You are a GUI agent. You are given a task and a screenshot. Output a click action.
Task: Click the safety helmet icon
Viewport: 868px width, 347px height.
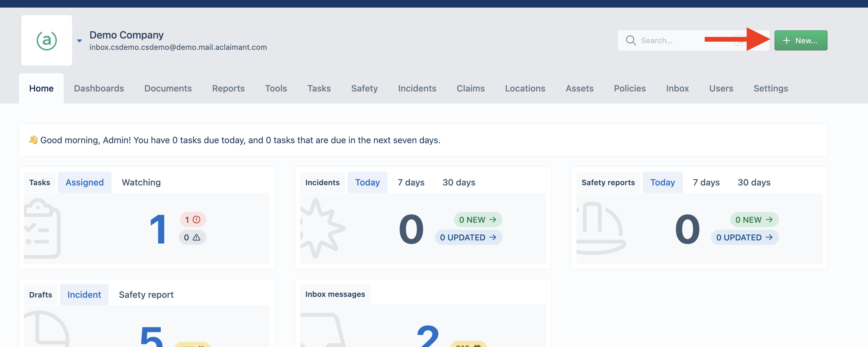coord(601,228)
